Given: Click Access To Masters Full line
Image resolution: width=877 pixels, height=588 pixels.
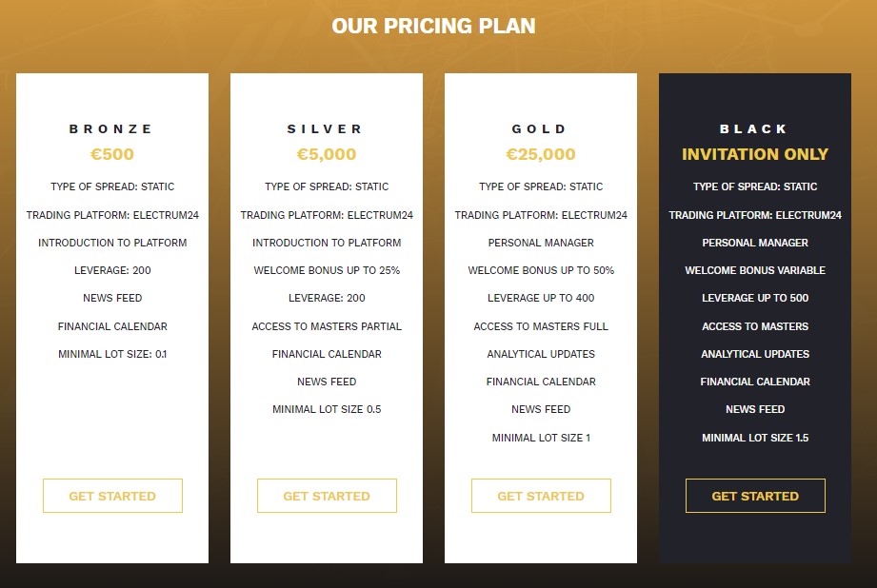Looking at the screenshot, I should point(541,326).
